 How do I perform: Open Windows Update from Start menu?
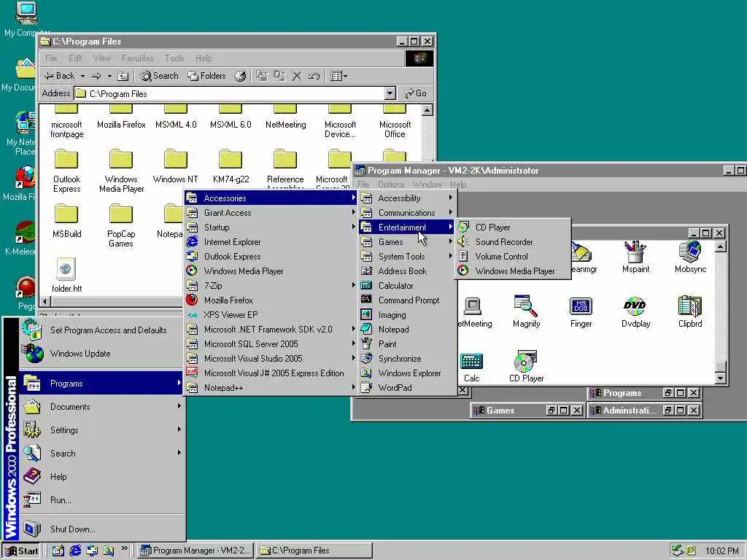click(x=101, y=354)
